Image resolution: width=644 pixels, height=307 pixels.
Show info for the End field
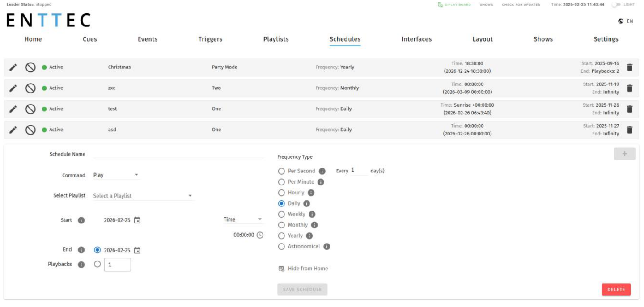coord(81,250)
